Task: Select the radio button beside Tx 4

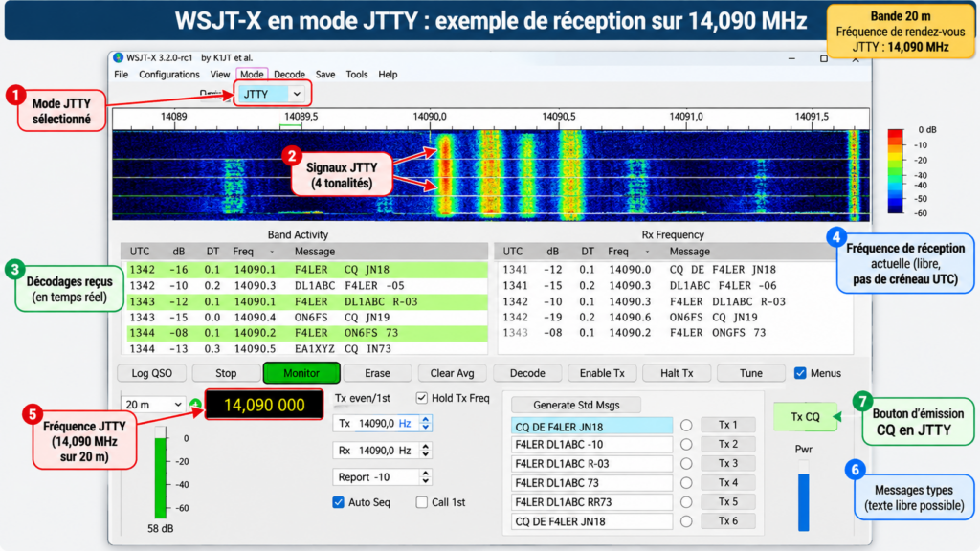Action: coord(686,483)
